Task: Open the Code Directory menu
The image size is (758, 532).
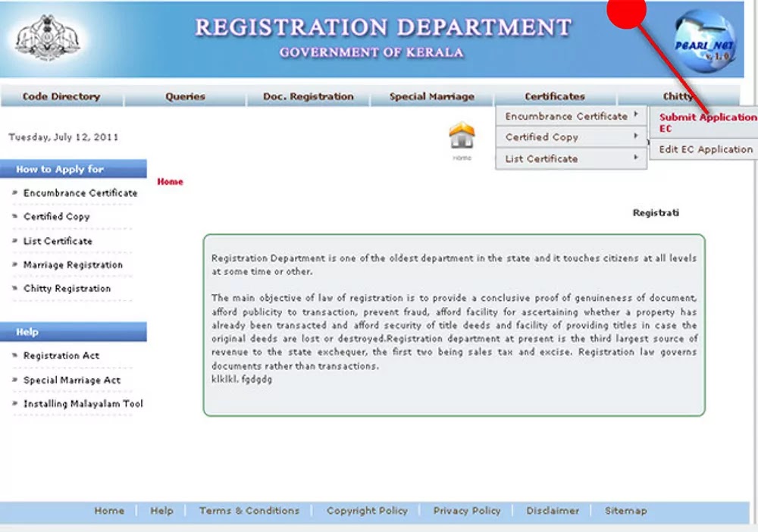Action: click(64, 96)
